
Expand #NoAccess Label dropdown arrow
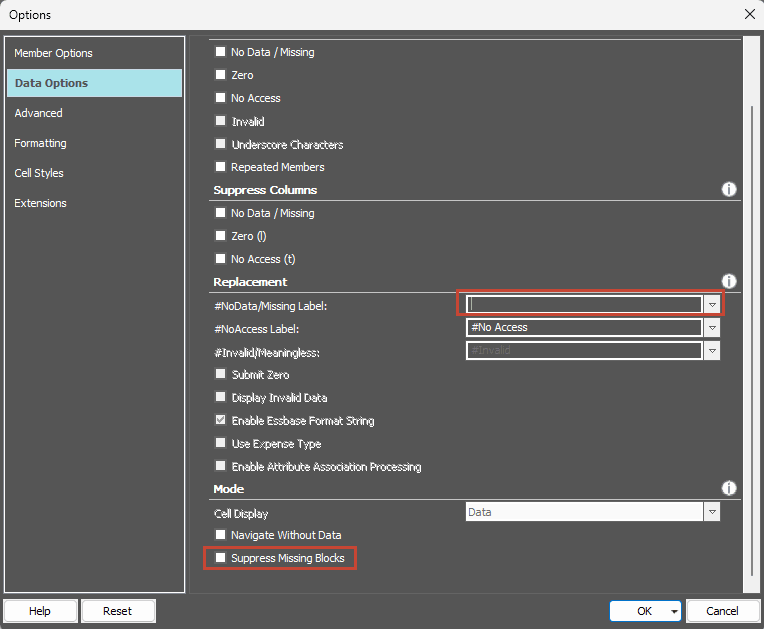pyautogui.click(x=712, y=327)
